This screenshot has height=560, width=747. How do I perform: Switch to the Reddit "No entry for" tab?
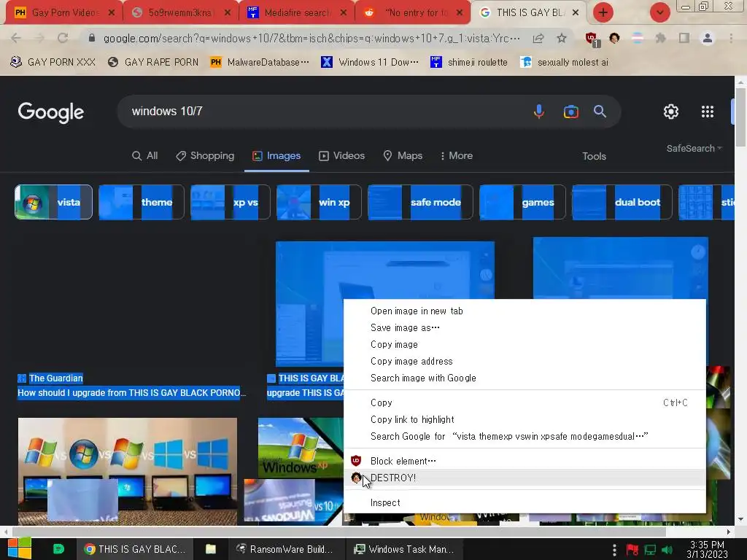[x=413, y=13]
